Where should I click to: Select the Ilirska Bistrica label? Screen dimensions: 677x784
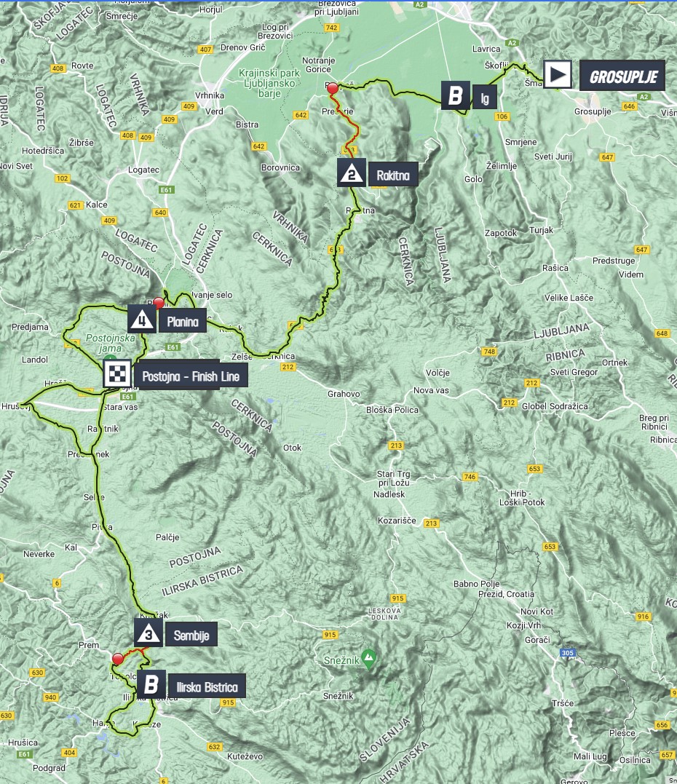[207, 686]
